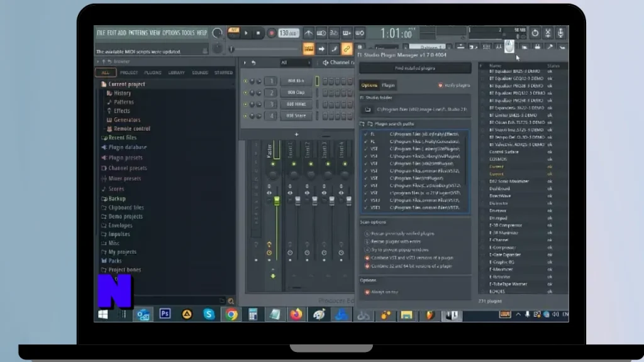Open the calculator from the taskbar
The height and width of the screenshot is (362, 644).
tap(253, 315)
